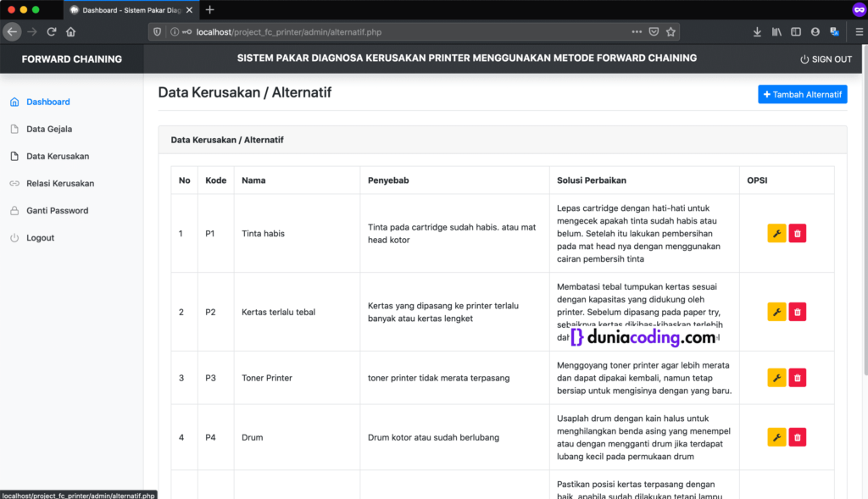Delete the Toner Printer row
Viewport: 868px width, 499px height.
797,378
